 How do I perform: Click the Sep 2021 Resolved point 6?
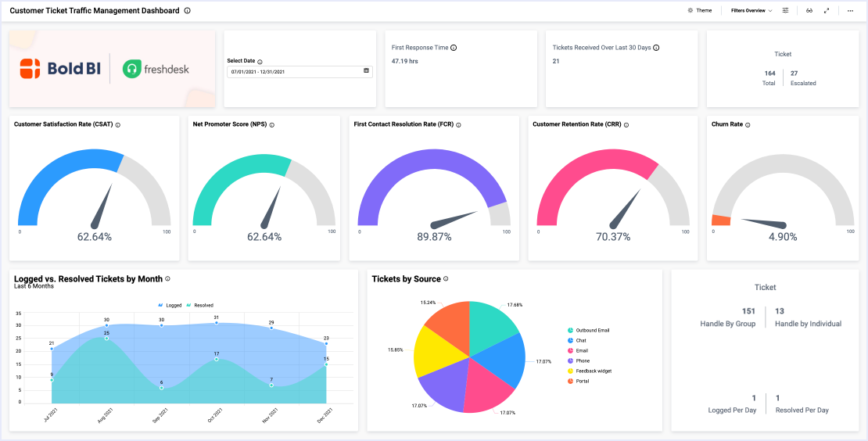point(162,388)
